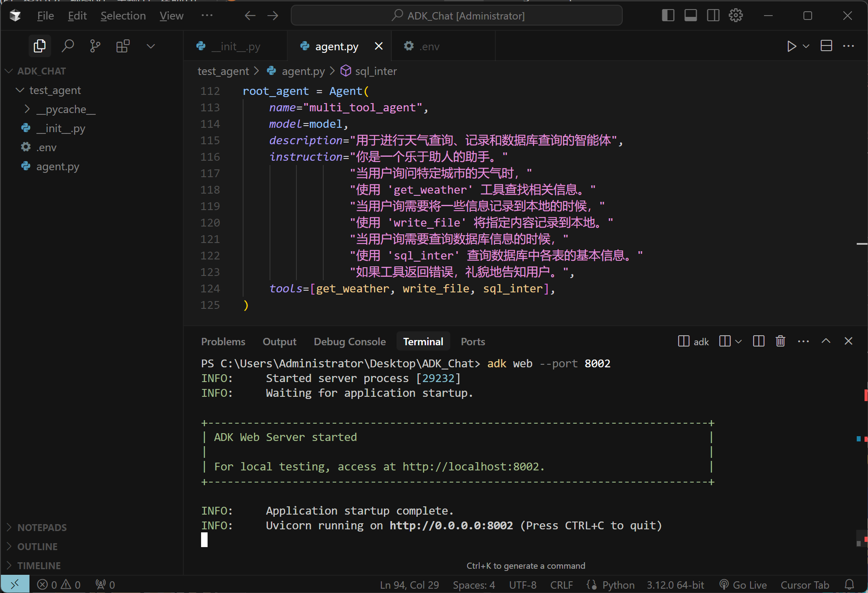The image size is (868, 593).
Task: Expand the __pycache__ folder
Action: (x=91, y=109)
